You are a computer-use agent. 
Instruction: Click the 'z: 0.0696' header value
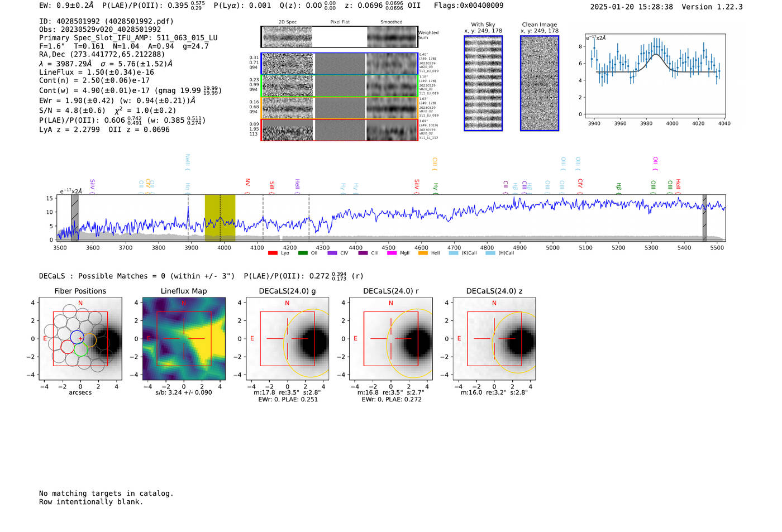(x=364, y=6)
